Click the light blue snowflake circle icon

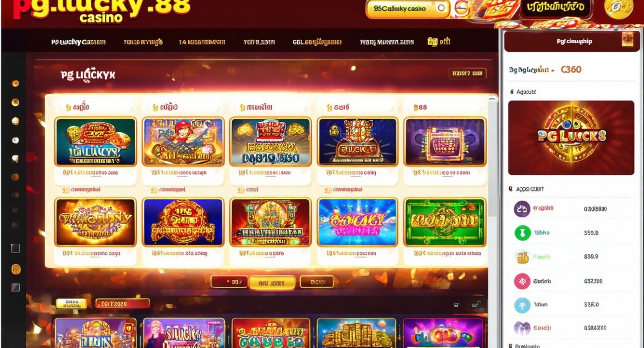[x=522, y=305]
